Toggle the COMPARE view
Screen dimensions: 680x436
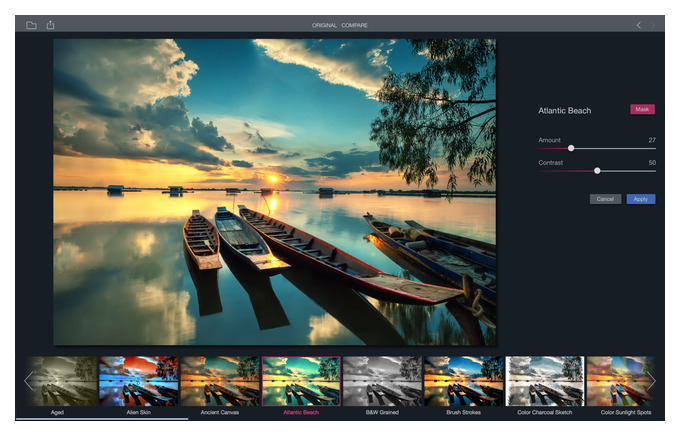(354, 25)
